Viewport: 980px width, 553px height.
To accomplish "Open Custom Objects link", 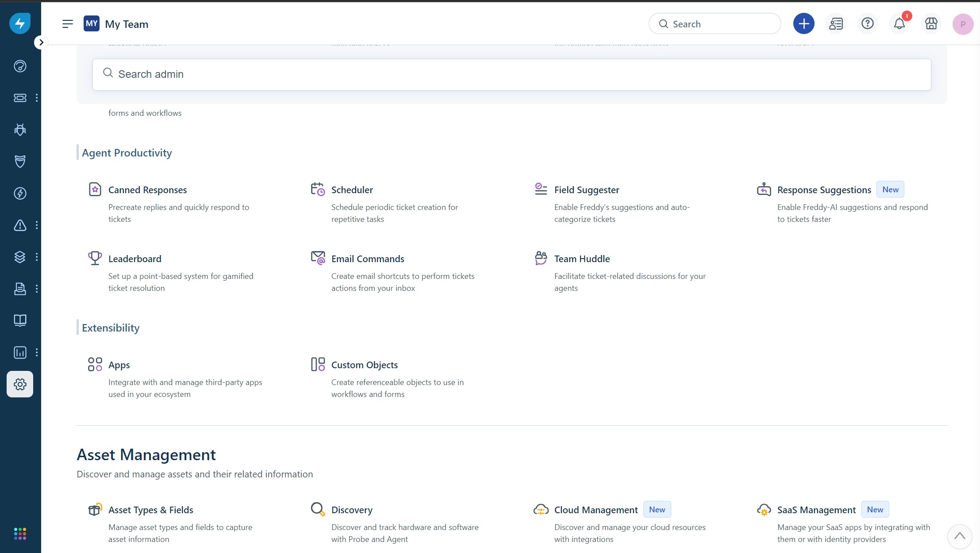I will coord(364,365).
